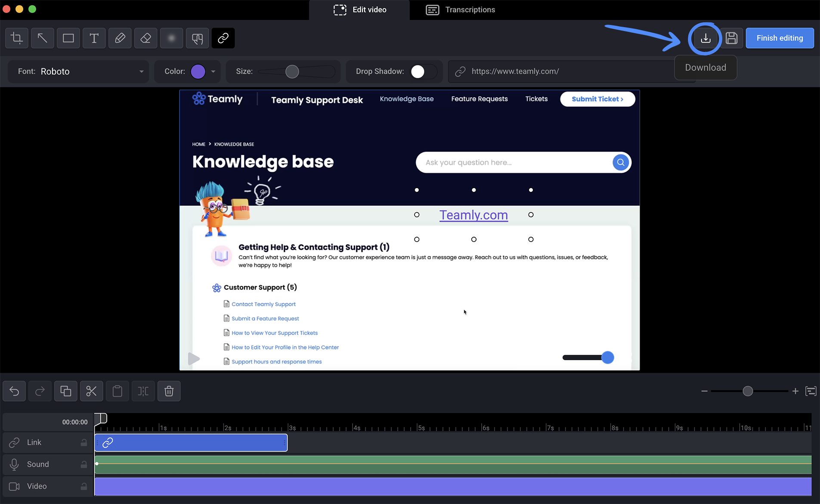
Task: Click the Split clip icon
Action: (143, 391)
